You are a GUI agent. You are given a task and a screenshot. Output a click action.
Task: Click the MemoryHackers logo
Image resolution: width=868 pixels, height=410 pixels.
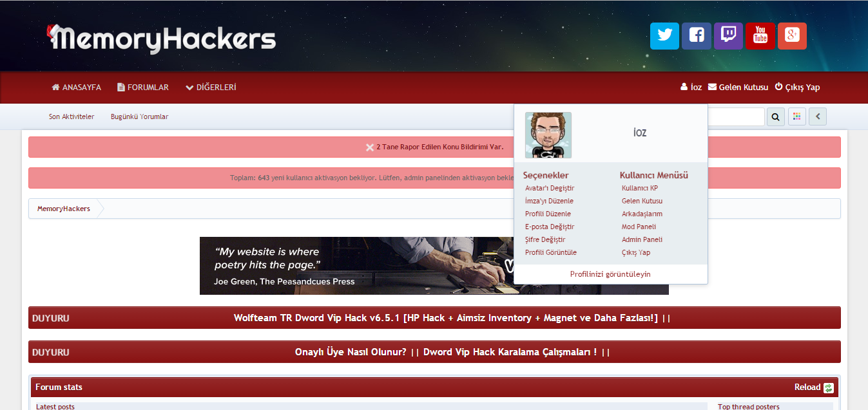click(x=162, y=39)
